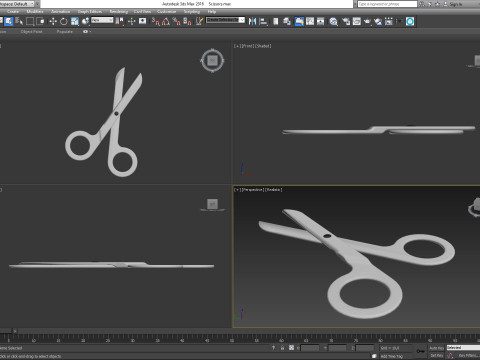Open Layer Explorer
This screenshot has height=360, width=480.
click(287, 22)
